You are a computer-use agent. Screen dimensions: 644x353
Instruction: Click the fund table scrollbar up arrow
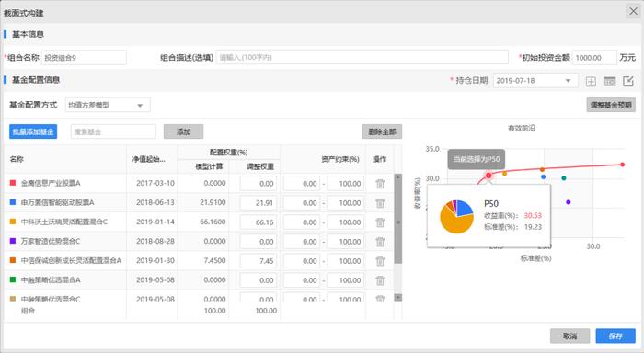click(398, 176)
